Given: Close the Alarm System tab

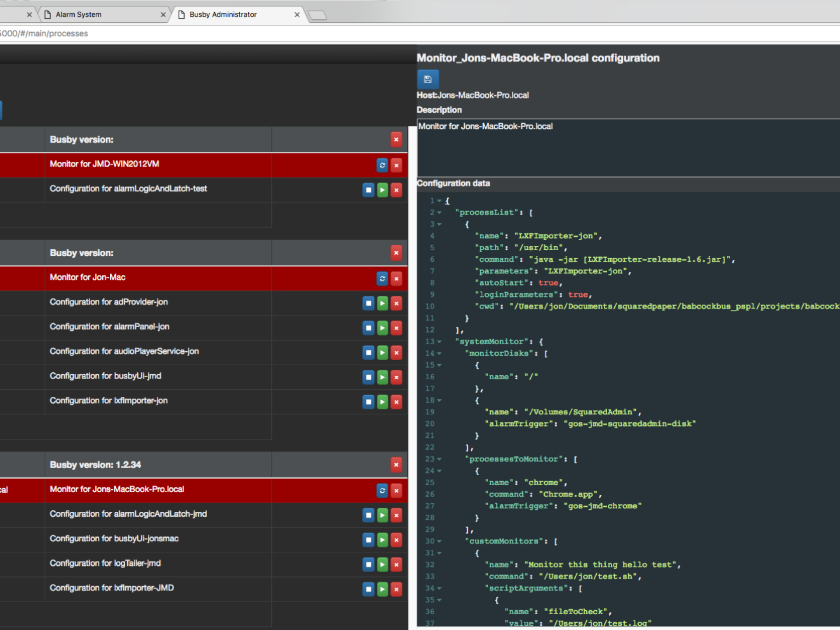Looking at the screenshot, I should click(x=163, y=14).
